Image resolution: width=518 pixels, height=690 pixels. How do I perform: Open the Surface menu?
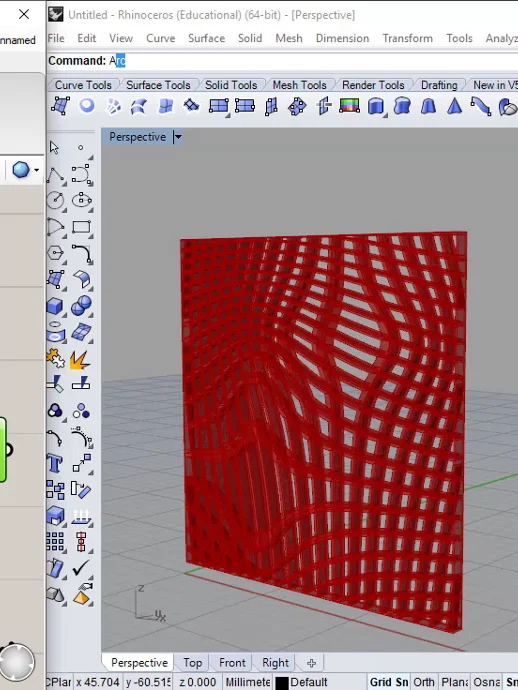click(x=206, y=38)
